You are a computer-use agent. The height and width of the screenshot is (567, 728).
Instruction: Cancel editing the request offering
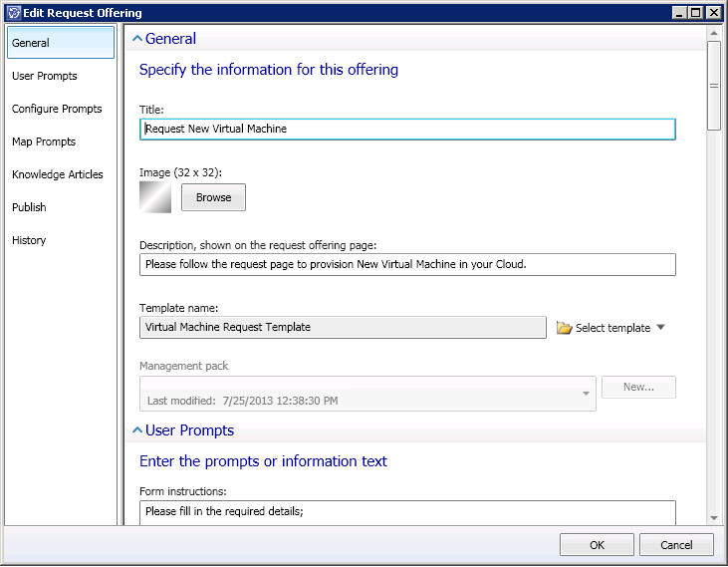(x=677, y=545)
